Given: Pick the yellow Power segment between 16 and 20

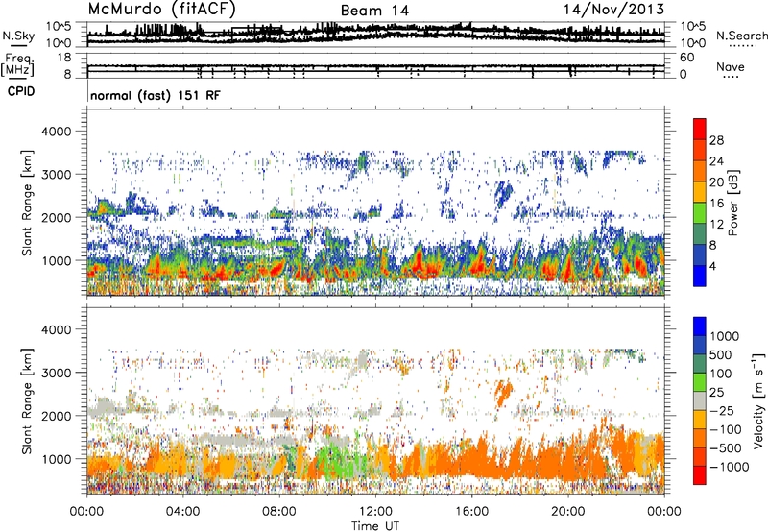Looking at the screenshot, I should point(700,191).
